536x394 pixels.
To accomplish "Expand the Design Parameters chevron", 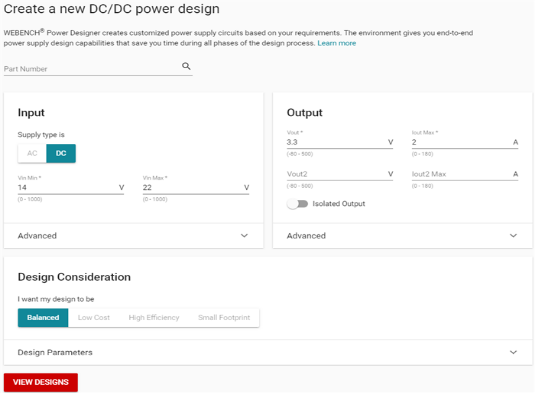I will pyautogui.click(x=513, y=352).
